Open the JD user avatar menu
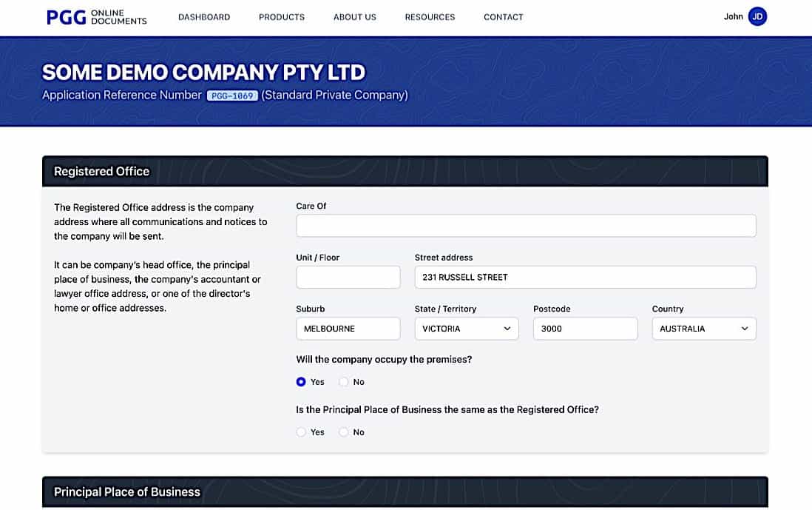Viewport: 812px width, 510px height. 757,16
